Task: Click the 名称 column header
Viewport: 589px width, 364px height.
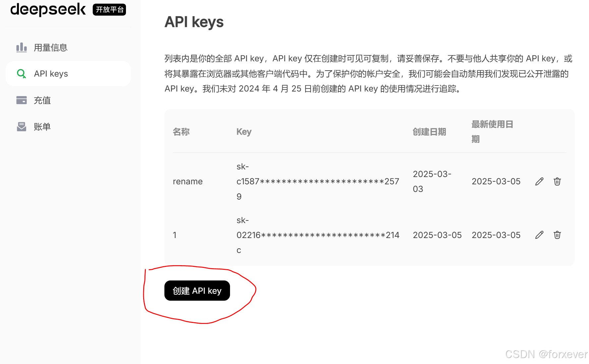Action: [181, 132]
